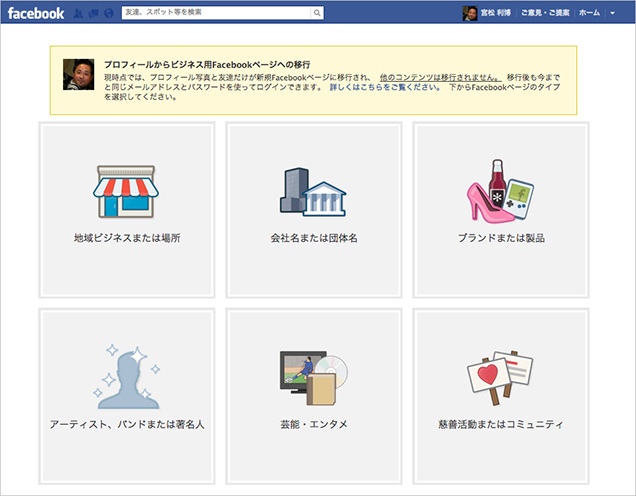Open ご意見・ご提案 in the top bar

tap(545, 13)
